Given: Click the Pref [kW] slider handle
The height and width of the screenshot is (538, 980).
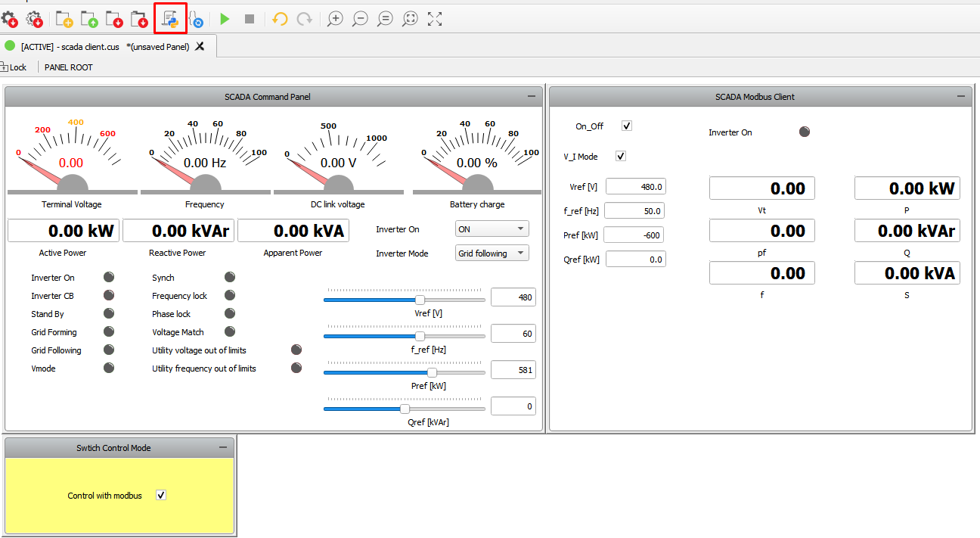Looking at the screenshot, I should point(432,372).
